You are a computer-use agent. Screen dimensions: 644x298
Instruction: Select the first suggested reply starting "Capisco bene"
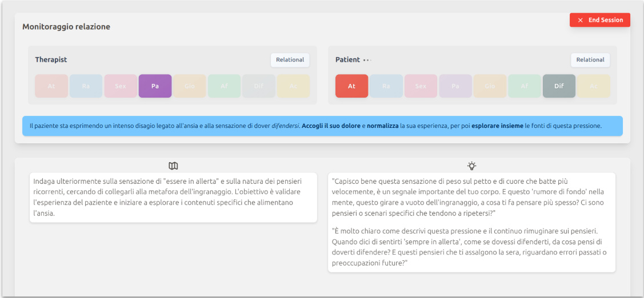pos(471,197)
